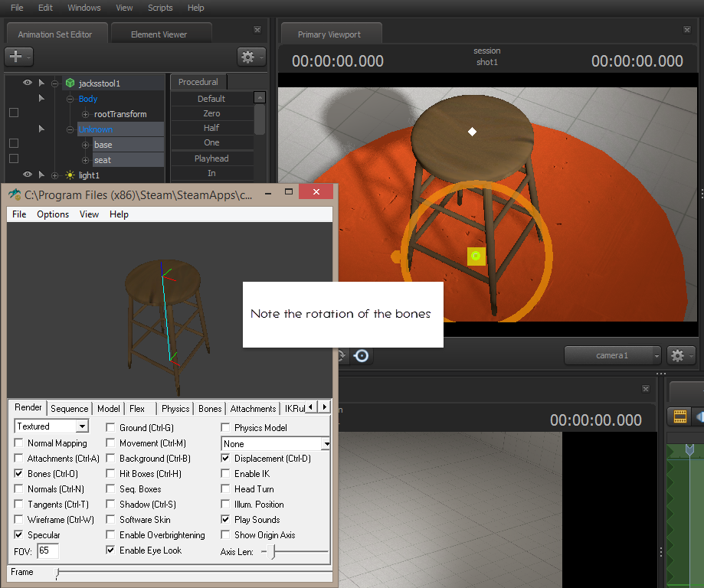The height and width of the screenshot is (588, 704).
Task: Click the Playhead procedural preset
Action: pos(211,158)
